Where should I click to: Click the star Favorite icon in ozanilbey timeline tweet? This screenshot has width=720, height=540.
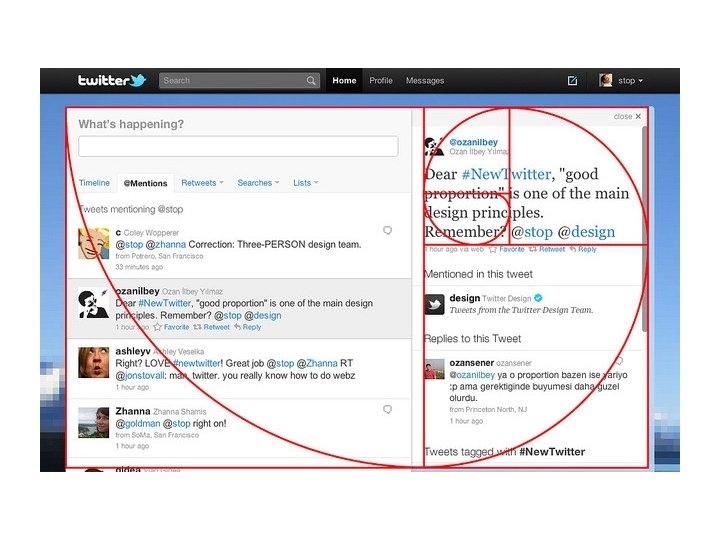pos(158,327)
